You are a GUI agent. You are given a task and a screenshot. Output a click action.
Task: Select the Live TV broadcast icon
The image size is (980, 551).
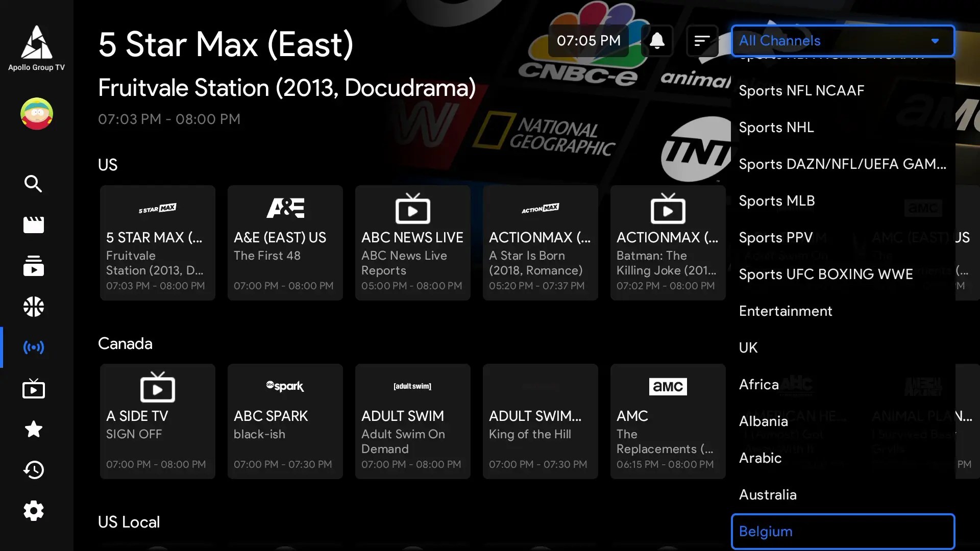click(34, 347)
